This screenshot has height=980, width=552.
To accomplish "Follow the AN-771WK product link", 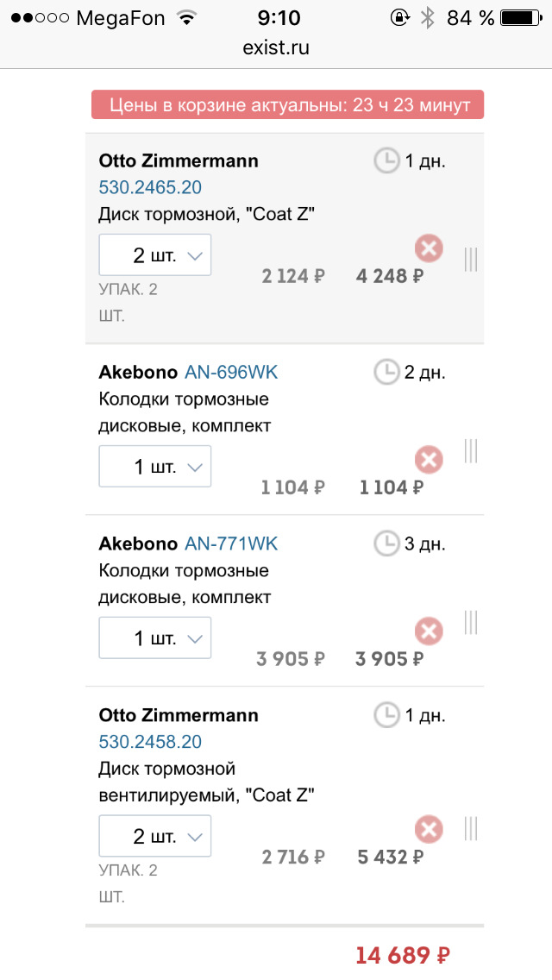I will click(x=229, y=543).
